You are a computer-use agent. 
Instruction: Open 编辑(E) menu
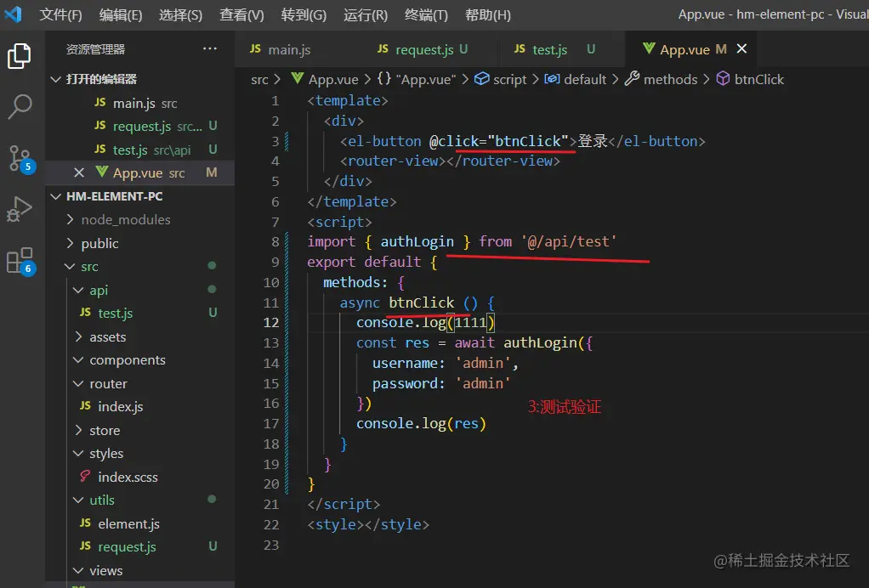121,15
